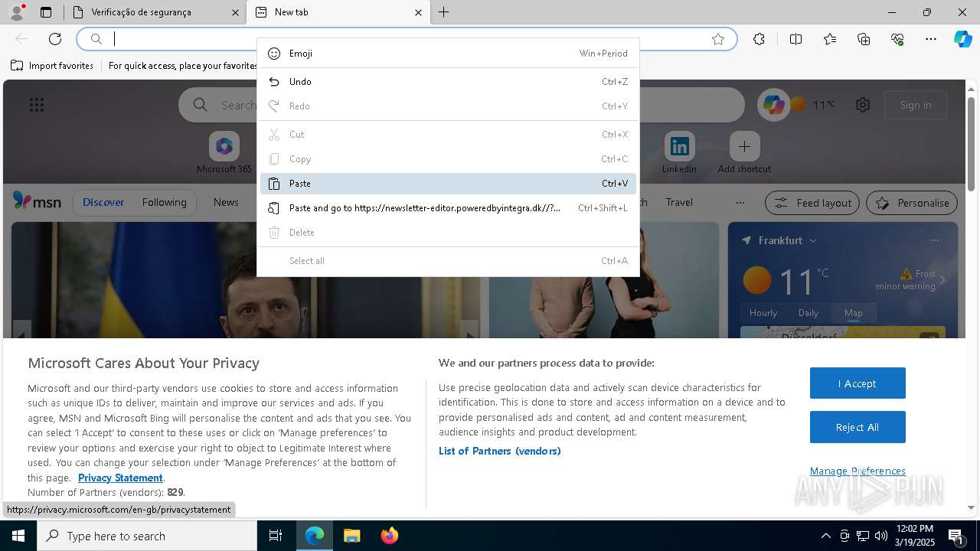This screenshot has height=551, width=980.
Task: Click the Personalise button
Action: coord(912,203)
